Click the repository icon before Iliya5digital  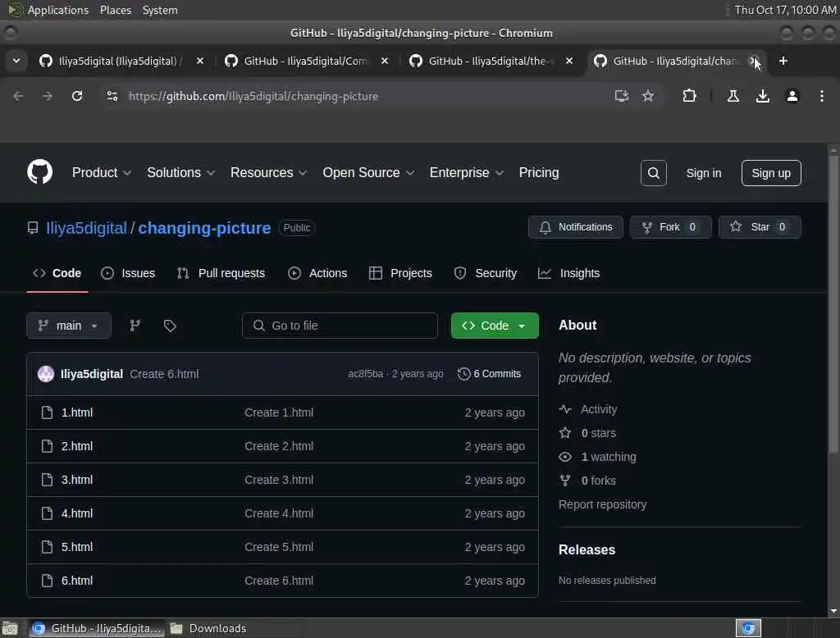(x=33, y=228)
